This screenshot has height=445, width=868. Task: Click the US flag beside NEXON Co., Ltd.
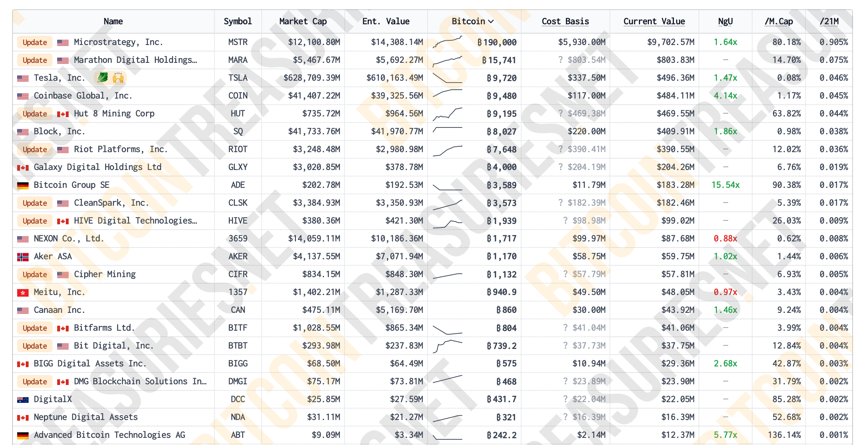[x=23, y=239]
